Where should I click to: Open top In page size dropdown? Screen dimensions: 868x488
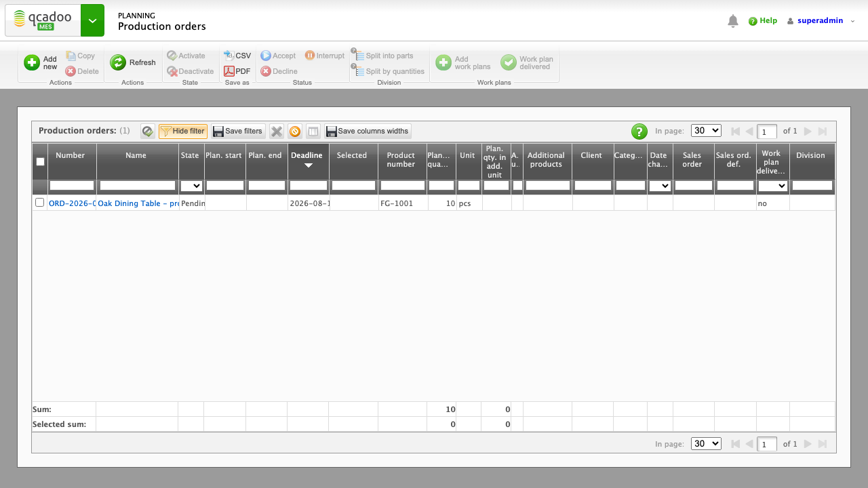[706, 131]
